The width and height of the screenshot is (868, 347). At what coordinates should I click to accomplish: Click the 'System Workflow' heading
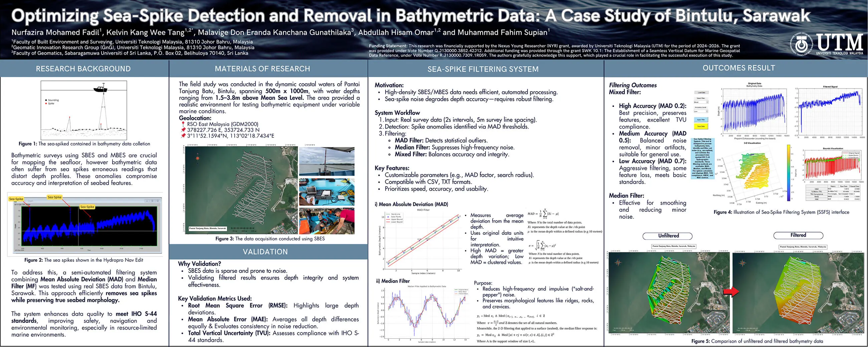[x=397, y=113]
